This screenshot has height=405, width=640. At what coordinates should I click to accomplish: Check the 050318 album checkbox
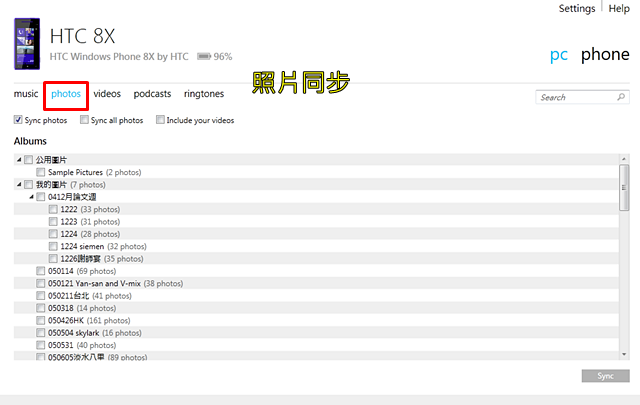click(x=40, y=308)
